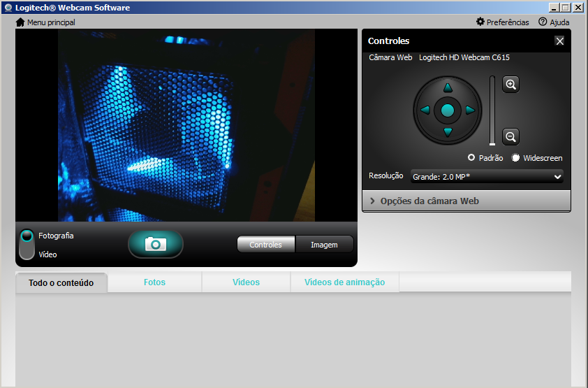Open the Resolução dropdown
The image size is (588, 388).
487,177
